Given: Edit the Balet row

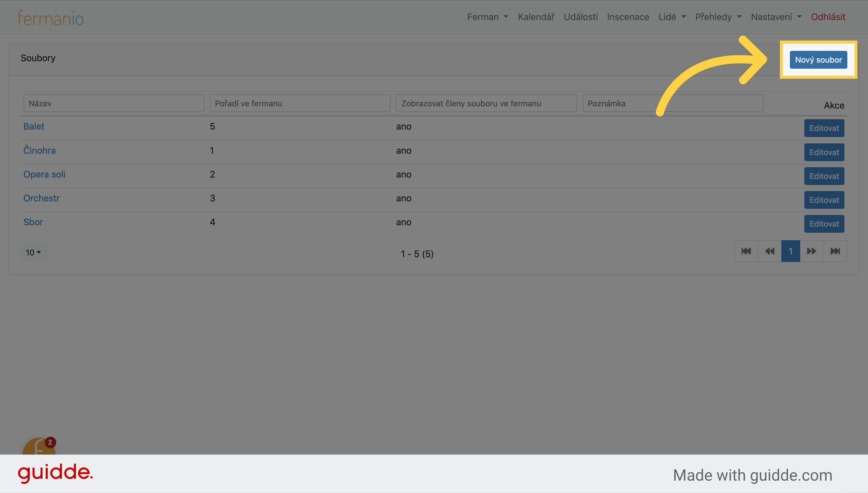Looking at the screenshot, I should tap(824, 128).
